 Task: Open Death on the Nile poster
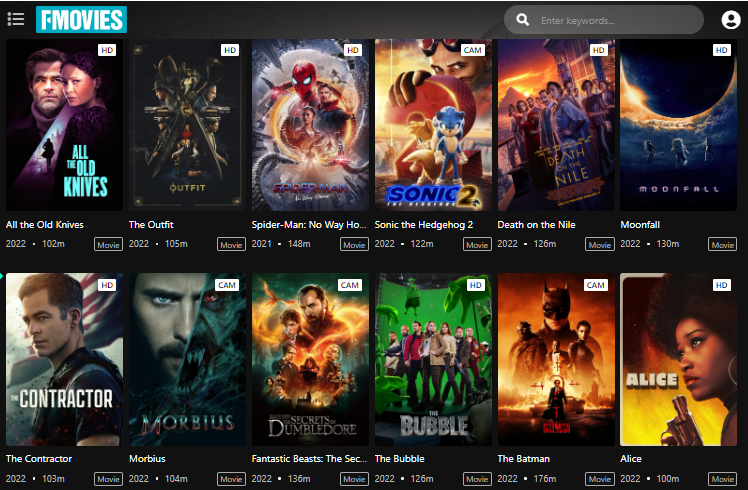tap(556, 125)
